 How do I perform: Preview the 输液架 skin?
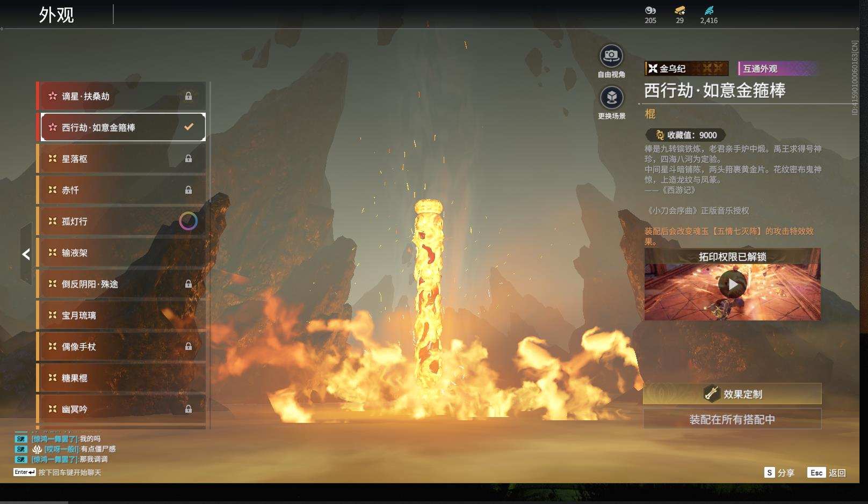pos(121,252)
